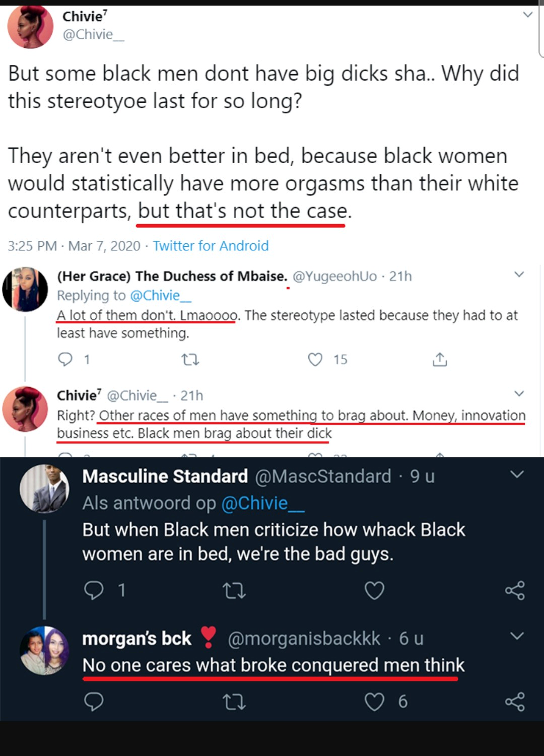Retweet the Masculine Standard tweet
544x756 pixels.
(234, 590)
